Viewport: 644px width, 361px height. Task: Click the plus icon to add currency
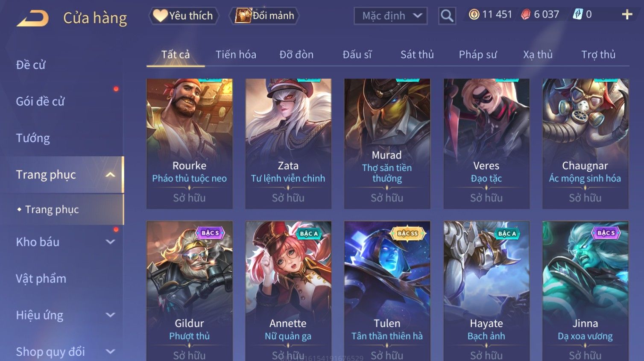[x=626, y=15]
